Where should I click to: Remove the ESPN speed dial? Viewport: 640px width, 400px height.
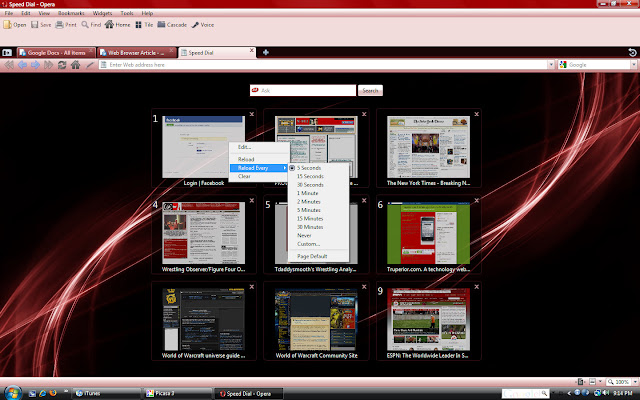tap(476, 287)
